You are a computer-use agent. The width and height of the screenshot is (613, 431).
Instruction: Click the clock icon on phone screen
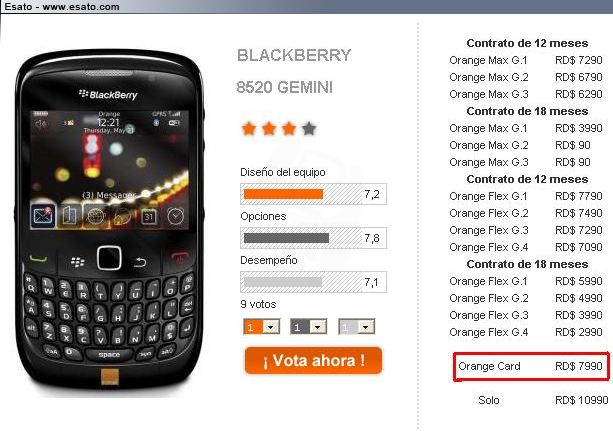tap(175, 216)
